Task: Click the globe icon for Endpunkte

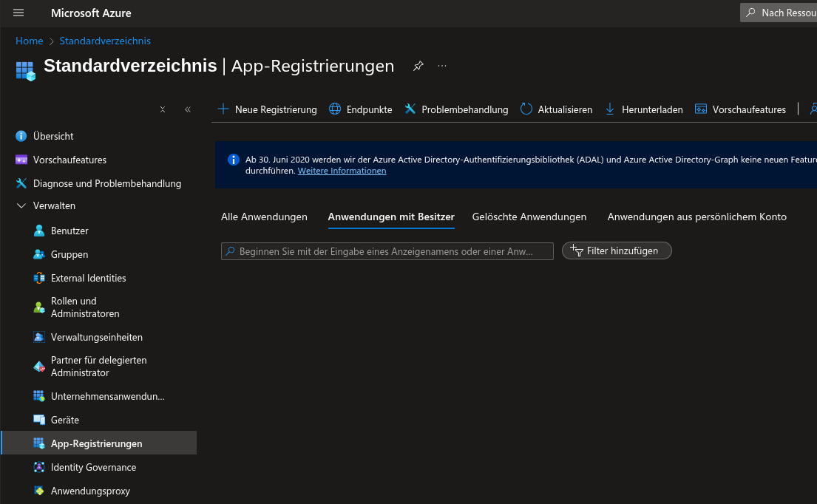Action: 335,109
